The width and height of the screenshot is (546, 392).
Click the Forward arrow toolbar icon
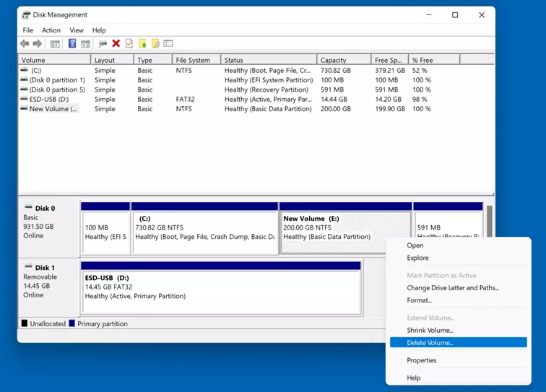click(x=38, y=43)
